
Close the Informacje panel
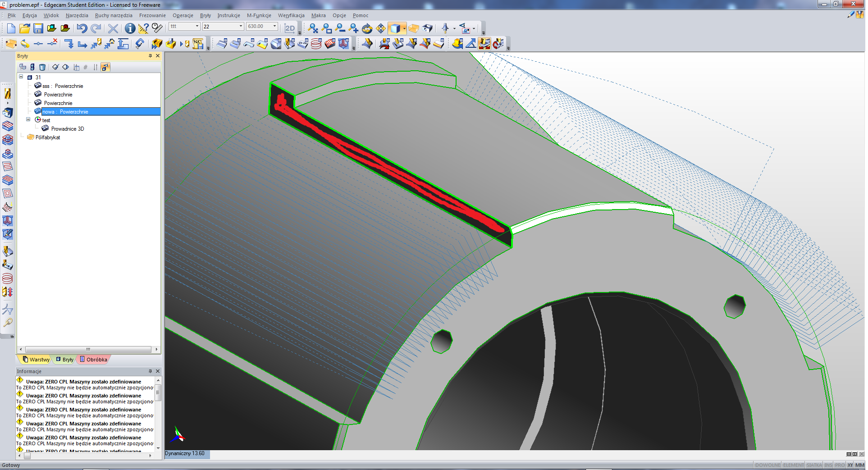[x=158, y=371]
